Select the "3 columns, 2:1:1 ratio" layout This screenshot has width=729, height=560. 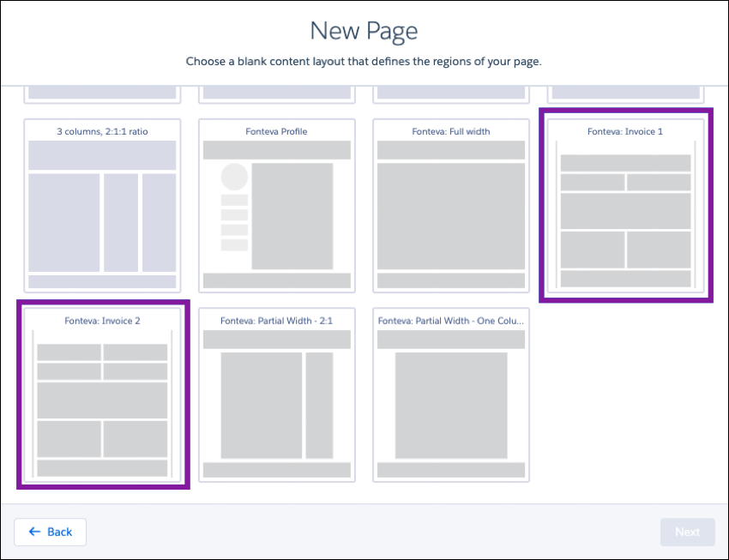click(x=102, y=206)
